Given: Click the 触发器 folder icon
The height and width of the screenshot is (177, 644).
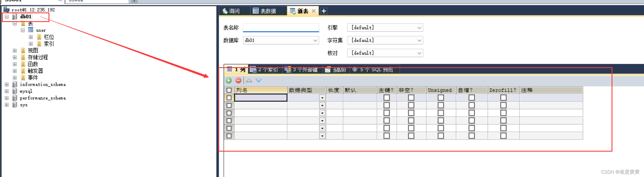Looking at the screenshot, I should pos(23,71).
